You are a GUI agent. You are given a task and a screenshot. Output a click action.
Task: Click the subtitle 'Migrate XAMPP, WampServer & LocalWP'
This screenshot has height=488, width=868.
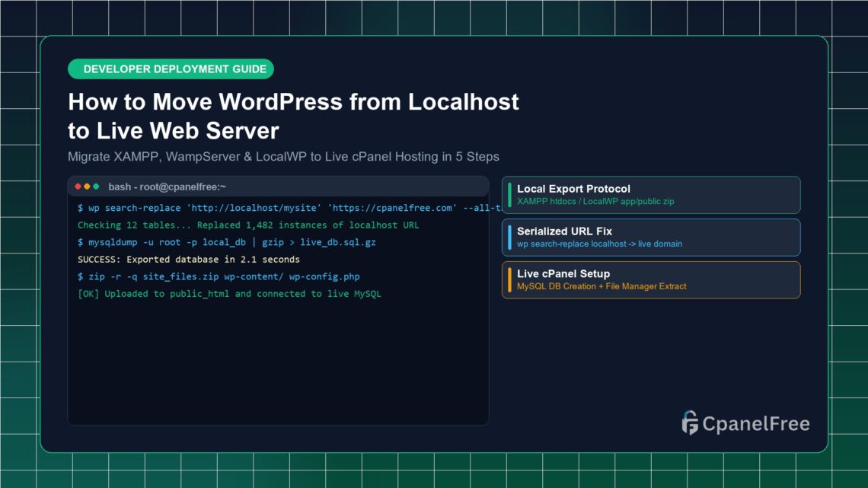click(x=187, y=157)
